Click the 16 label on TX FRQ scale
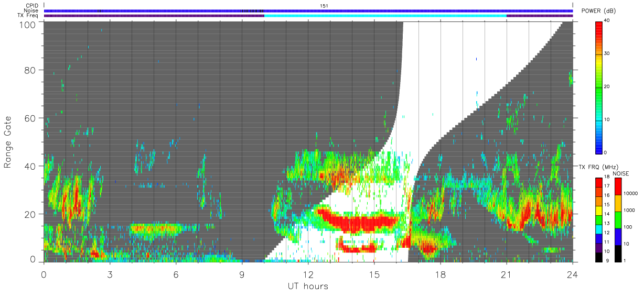Image resolution: width=644 pixels, height=297 pixels. click(607, 195)
